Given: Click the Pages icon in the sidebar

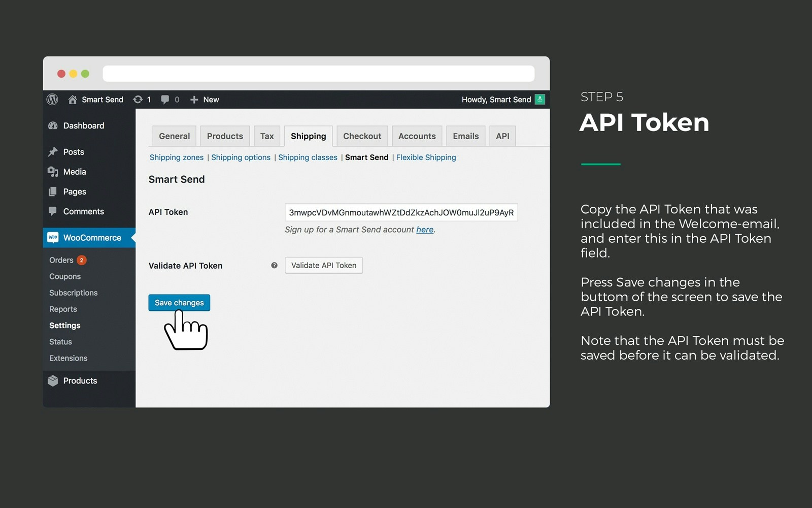Looking at the screenshot, I should tap(54, 192).
